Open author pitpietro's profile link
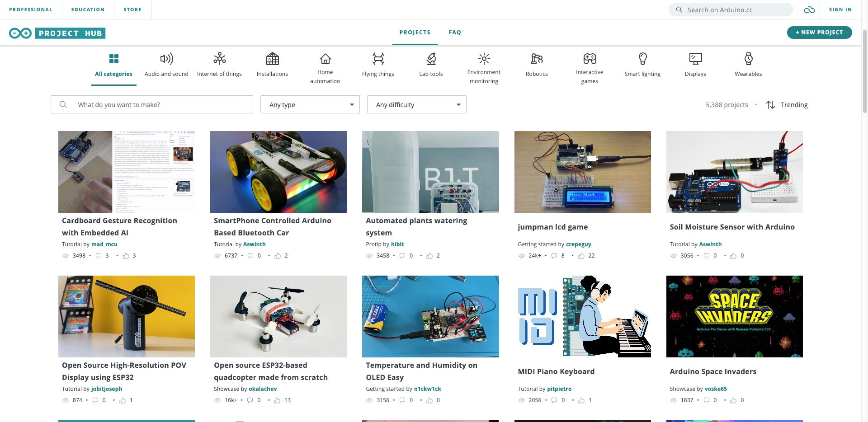 (559, 389)
